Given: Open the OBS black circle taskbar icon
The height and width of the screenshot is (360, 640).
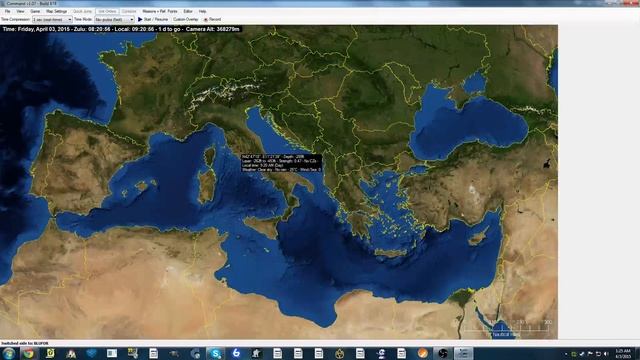Looking at the screenshot, I should pos(443,353).
